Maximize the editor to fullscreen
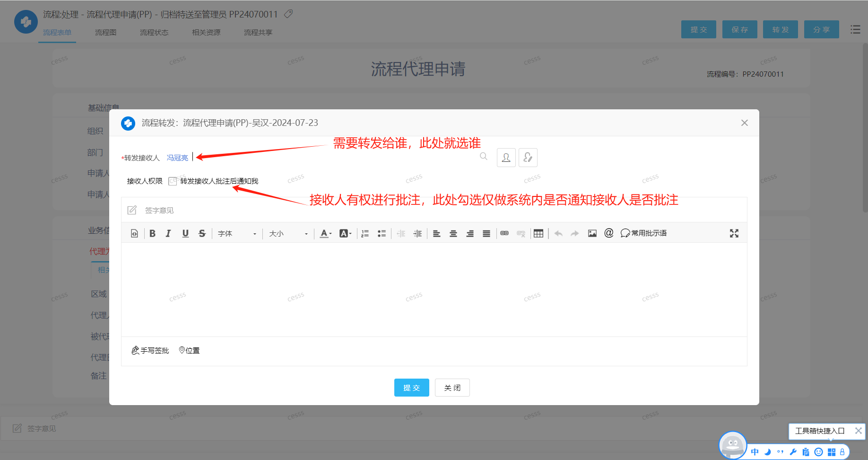This screenshot has width=868, height=460. point(734,233)
